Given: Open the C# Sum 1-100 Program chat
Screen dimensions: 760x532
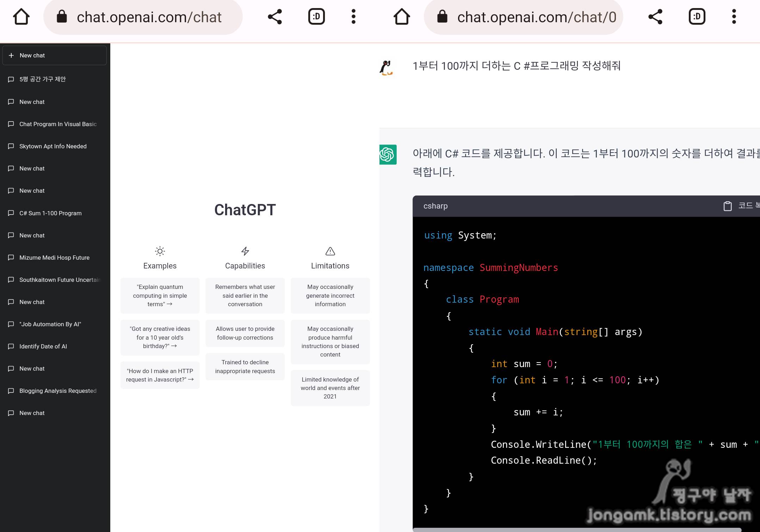Looking at the screenshot, I should pyautogui.click(x=50, y=213).
